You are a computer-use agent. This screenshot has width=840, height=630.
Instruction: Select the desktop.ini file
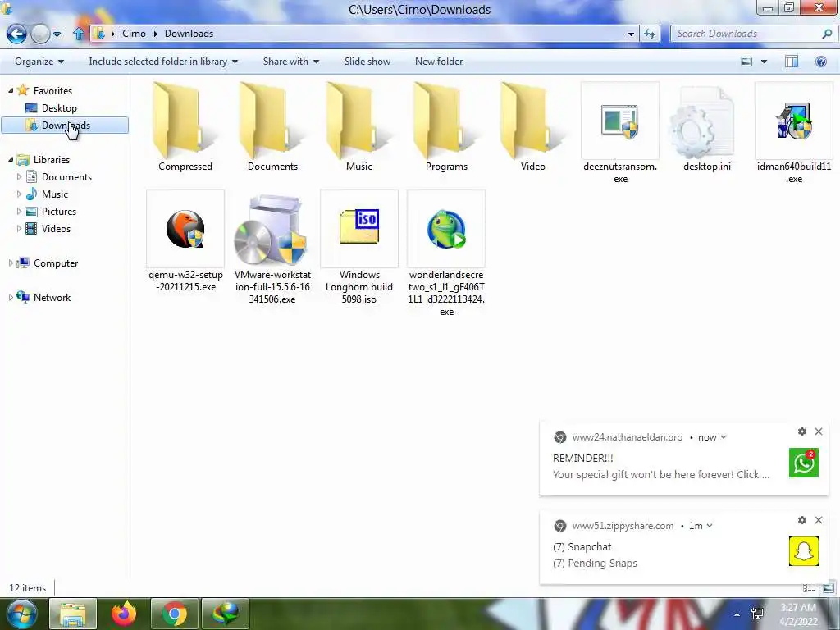706,127
